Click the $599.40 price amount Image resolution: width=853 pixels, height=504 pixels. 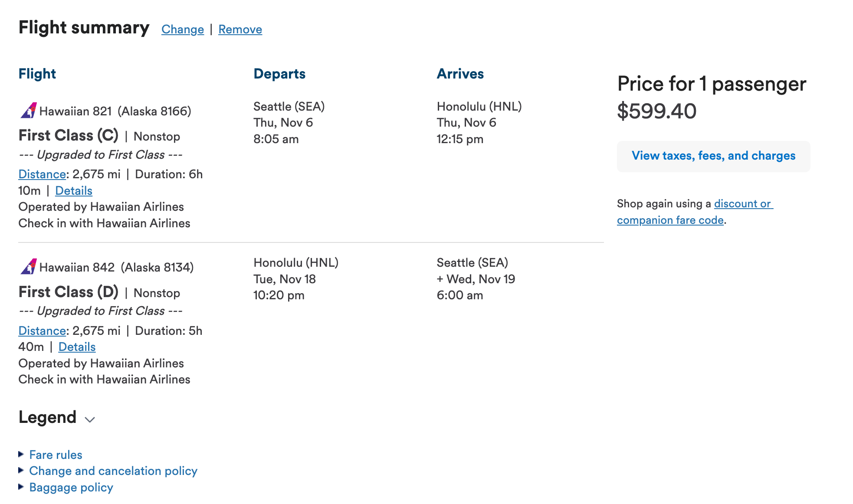(x=657, y=111)
